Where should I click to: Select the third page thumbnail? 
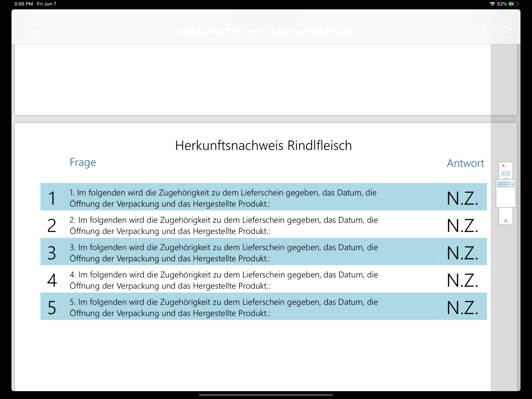pos(506,216)
